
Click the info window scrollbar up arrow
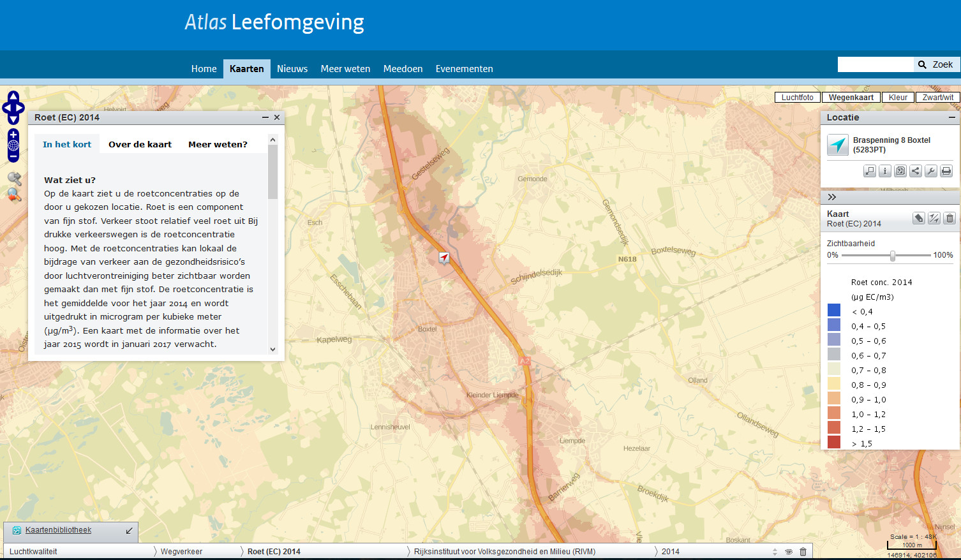(x=273, y=140)
